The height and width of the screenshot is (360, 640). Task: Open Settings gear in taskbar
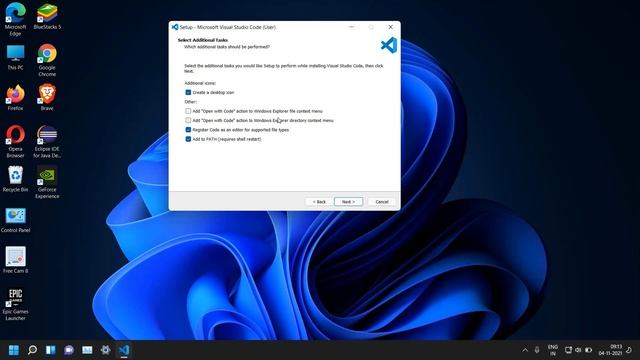tap(105, 350)
